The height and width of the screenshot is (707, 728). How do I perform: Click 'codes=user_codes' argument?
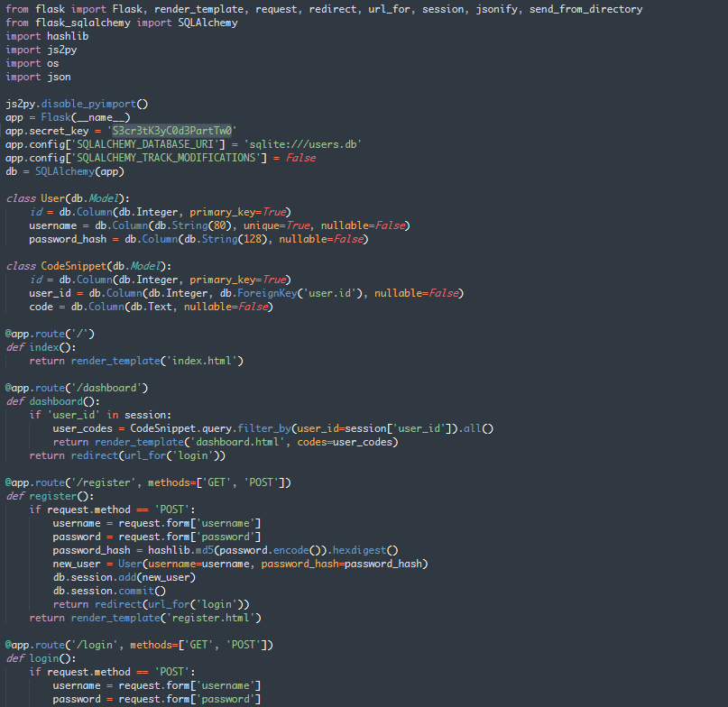click(345, 442)
